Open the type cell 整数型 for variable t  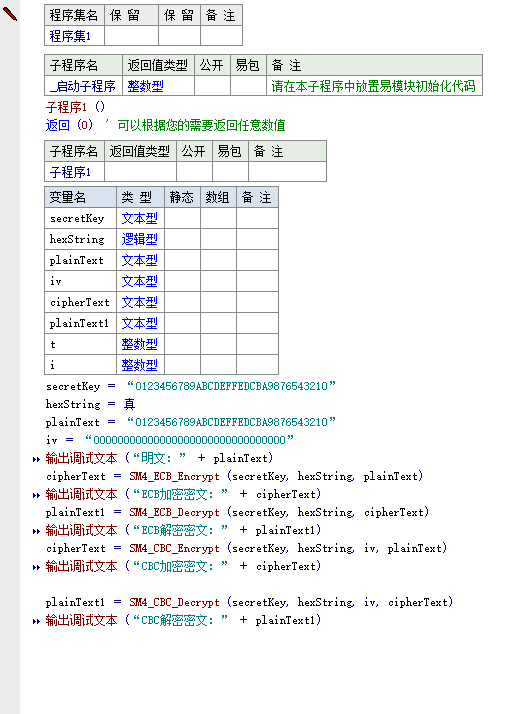140,344
